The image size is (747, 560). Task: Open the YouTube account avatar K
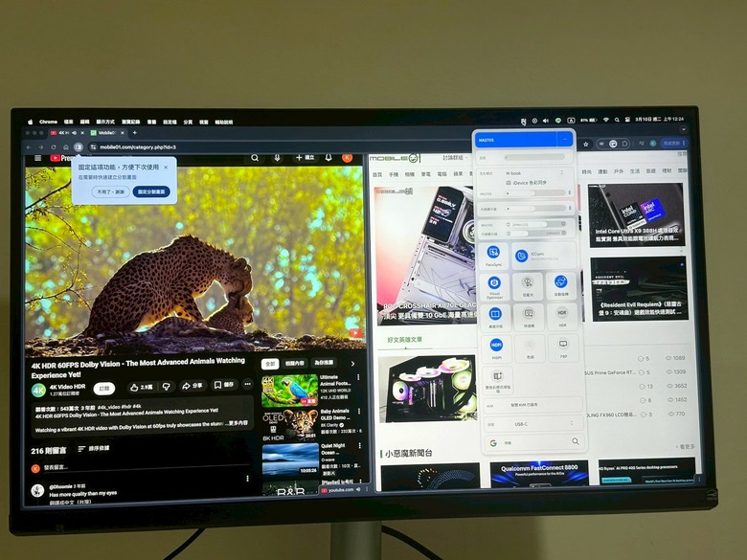point(347,157)
